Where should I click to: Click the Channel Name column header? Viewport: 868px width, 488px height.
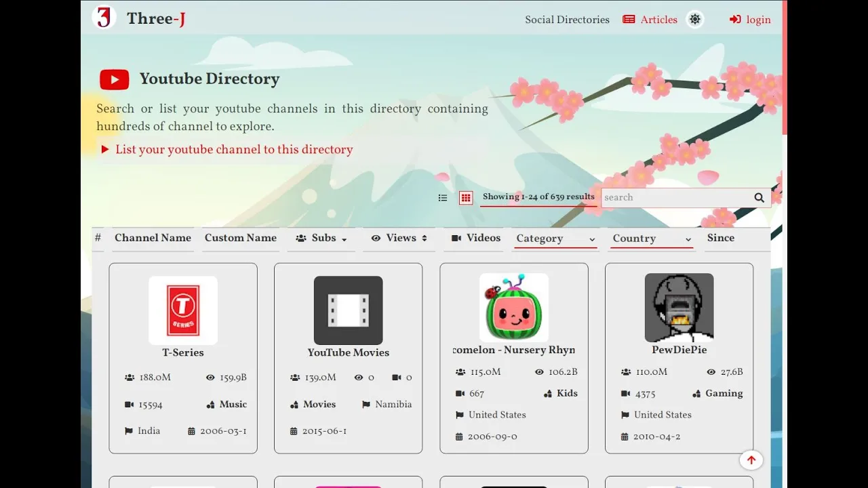(153, 238)
